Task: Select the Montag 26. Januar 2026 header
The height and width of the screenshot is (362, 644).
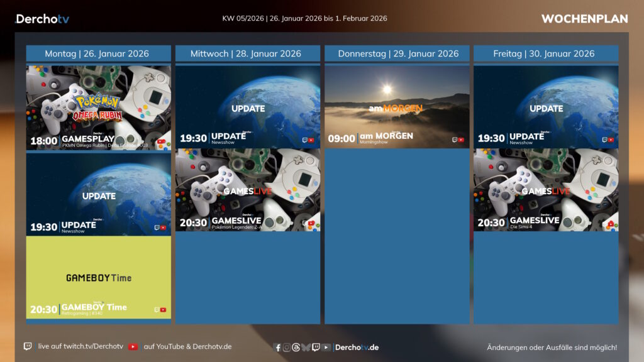Action: (x=99, y=53)
